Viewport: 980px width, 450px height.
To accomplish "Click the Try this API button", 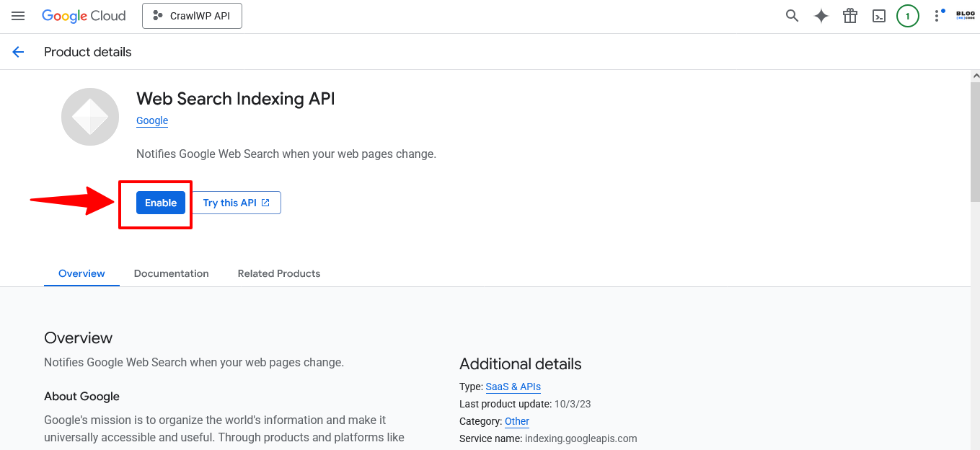I will (x=236, y=203).
